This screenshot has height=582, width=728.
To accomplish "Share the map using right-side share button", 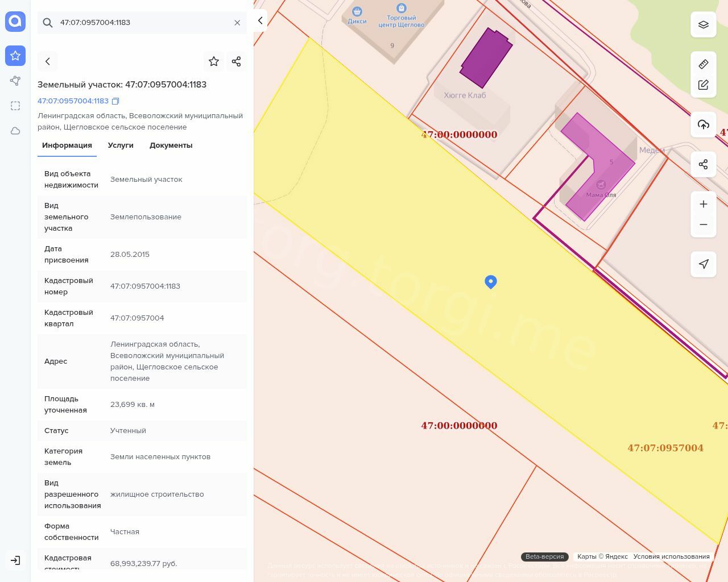I will (x=704, y=164).
